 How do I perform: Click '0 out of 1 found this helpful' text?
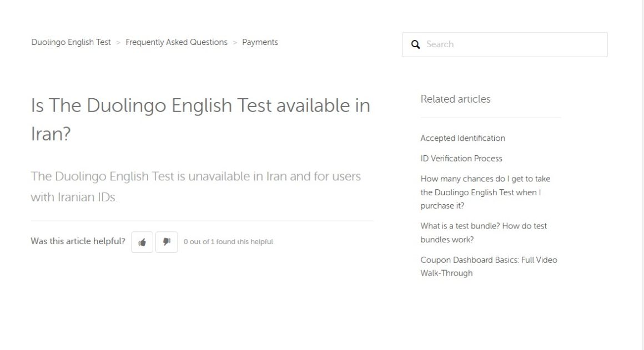pos(228,242)
